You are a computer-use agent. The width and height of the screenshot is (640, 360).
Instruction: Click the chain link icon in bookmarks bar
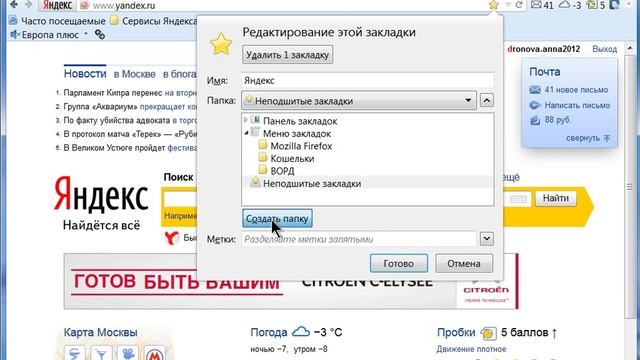click(100, 35)
